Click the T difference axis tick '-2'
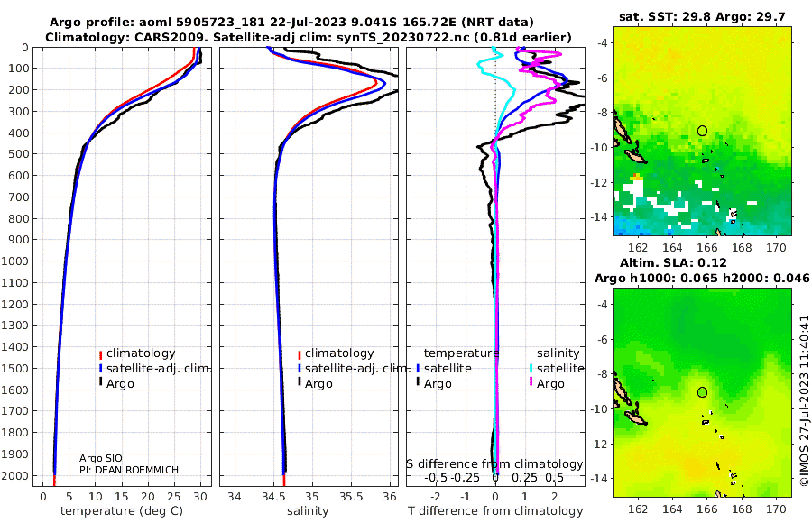The width and height of the screenshot is (812, 523). (436, 497)
